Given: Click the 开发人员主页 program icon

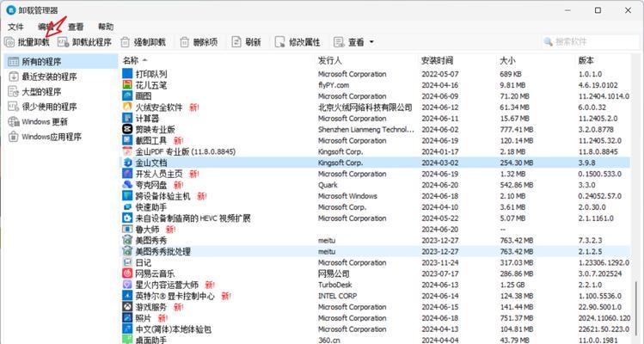Looking at the screenshot, I should click(x=127, y=174).
